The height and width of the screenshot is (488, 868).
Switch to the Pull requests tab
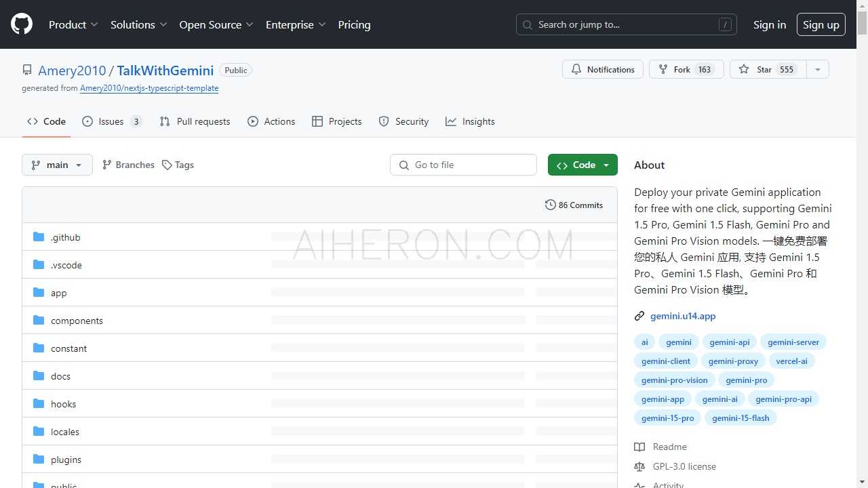195,122
